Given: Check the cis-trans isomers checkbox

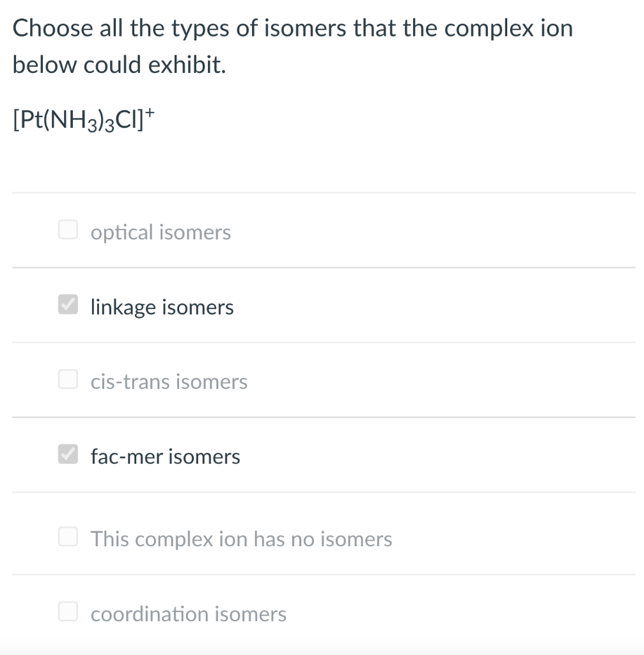Looking at the screenshot, I should click(67, 379).
